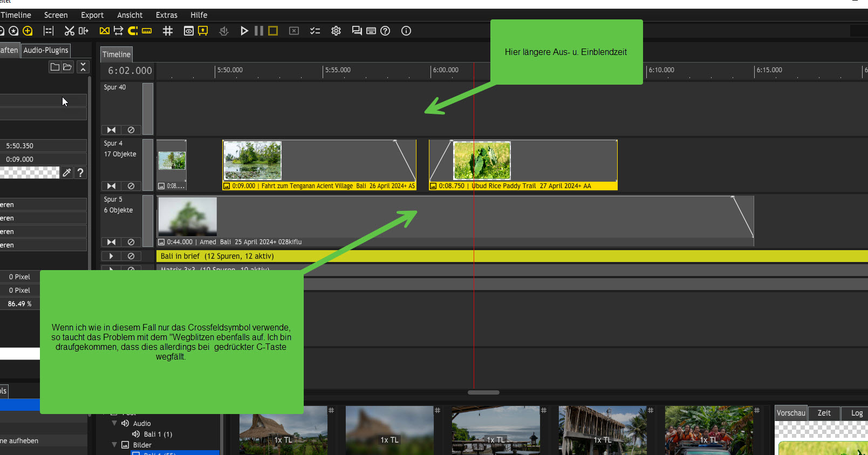Click the 5:50.350 start time field
This screenshot has height=455, width=868.
43,146
